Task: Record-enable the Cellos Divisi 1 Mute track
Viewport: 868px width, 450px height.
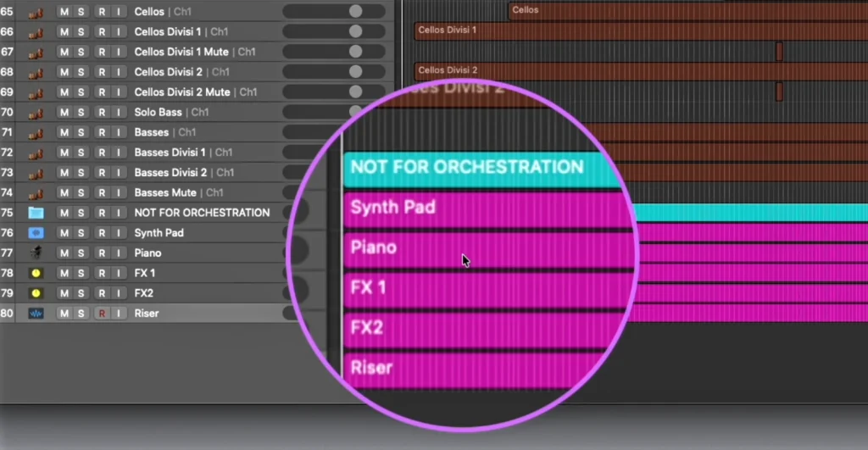Action: [x=102, y=52]
